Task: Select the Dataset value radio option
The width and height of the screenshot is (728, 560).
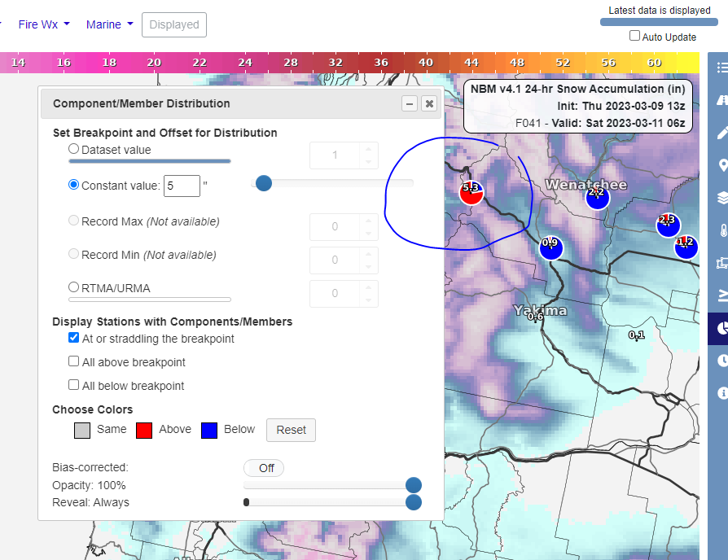Action: (74, 149)
